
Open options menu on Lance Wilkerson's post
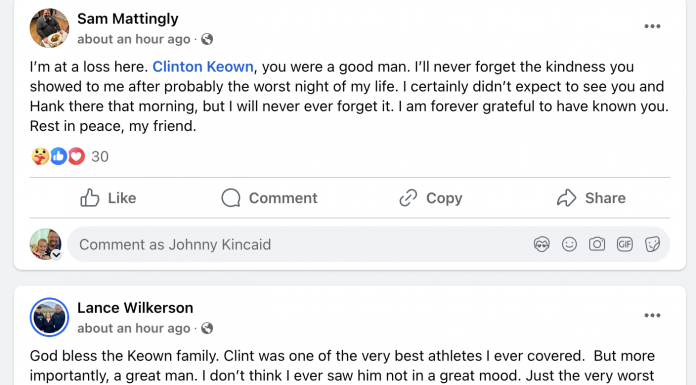[x=652, y=315]
